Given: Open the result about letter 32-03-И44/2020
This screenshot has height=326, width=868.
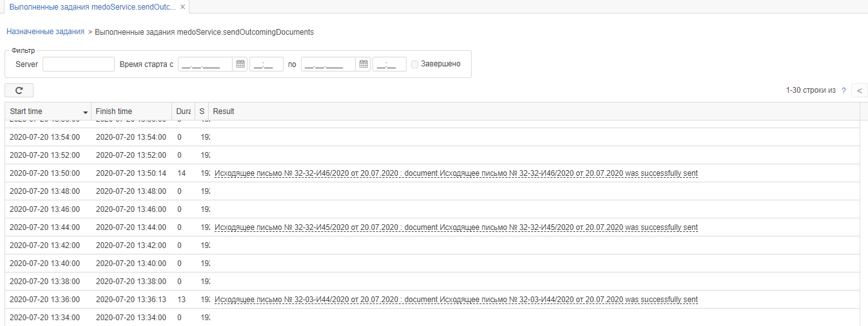Looking at the screenshot, I should pos(456,300).
